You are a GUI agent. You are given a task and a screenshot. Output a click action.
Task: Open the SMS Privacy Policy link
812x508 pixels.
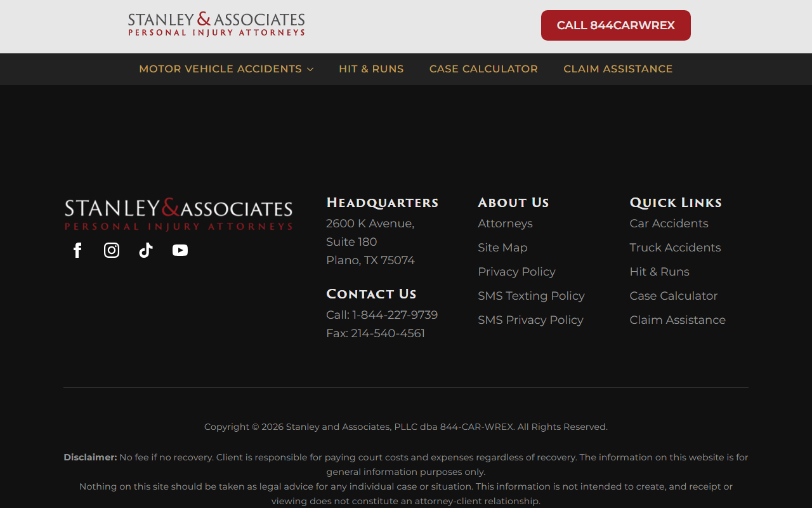(x=530, y=320)
